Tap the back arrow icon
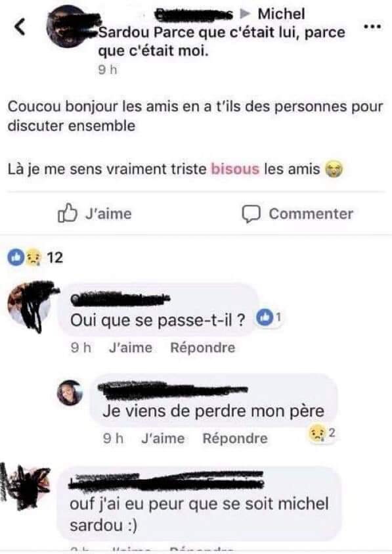The height and width of the screenshot is (554, 392). pyautogui.click(x=20, y=26)
